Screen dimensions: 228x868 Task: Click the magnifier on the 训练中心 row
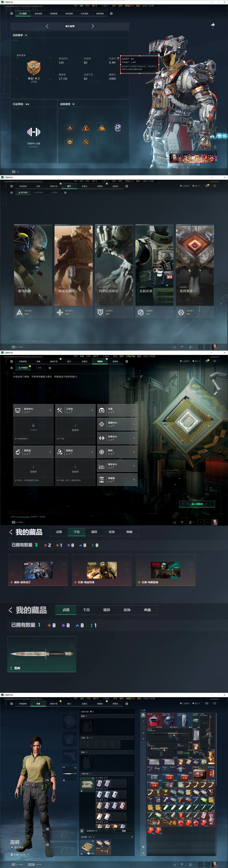coord(134,438)
